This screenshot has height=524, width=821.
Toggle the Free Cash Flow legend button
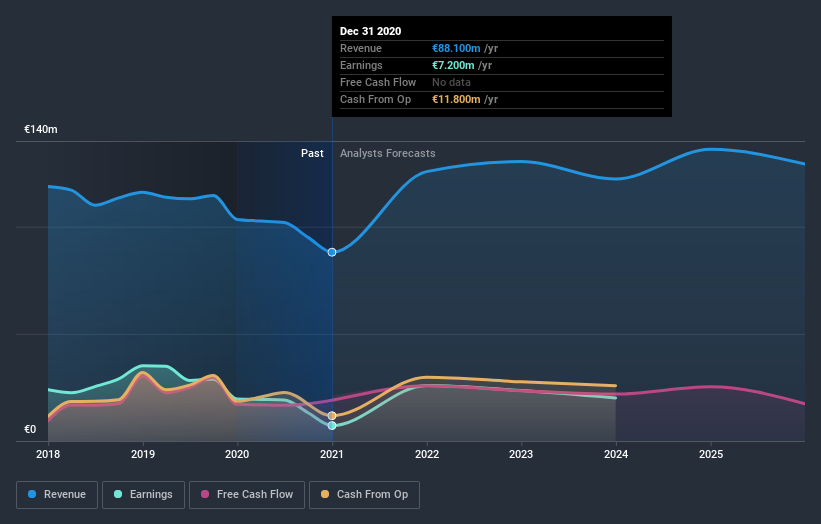(247, 495)
